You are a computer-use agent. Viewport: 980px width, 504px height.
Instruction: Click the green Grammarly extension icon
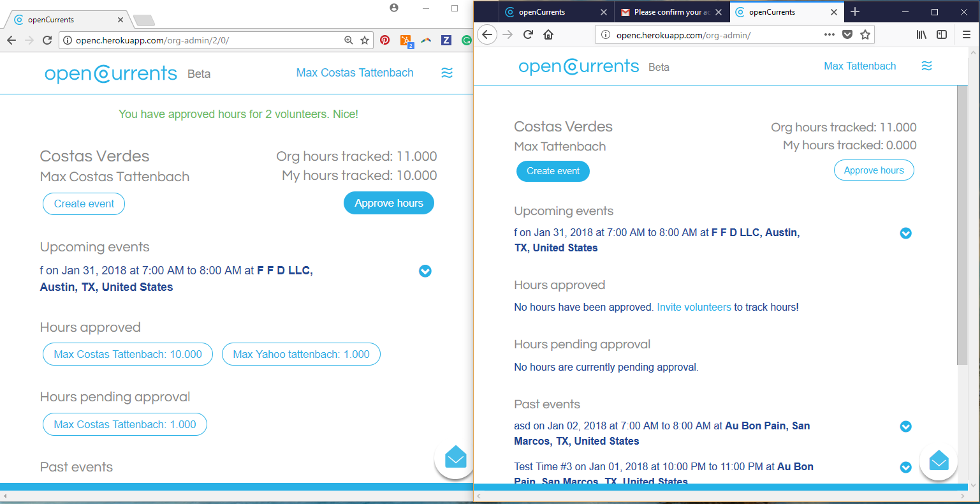tap(467, 40)
